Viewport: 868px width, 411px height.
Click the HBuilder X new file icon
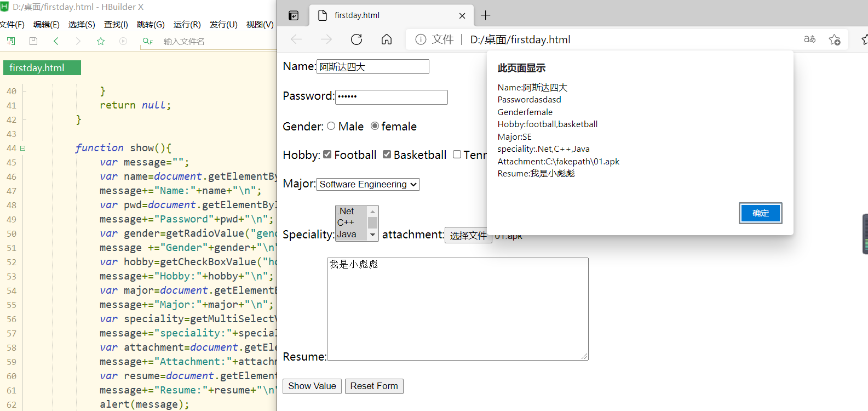(x=11, y=41)
